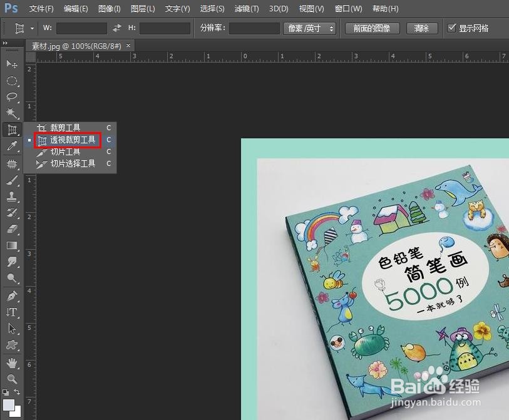Image resolution: width=509 pixels, height=420 pixels.
Task: Choose 裁剪工具 from the flyout
Action: click(71, 128)
